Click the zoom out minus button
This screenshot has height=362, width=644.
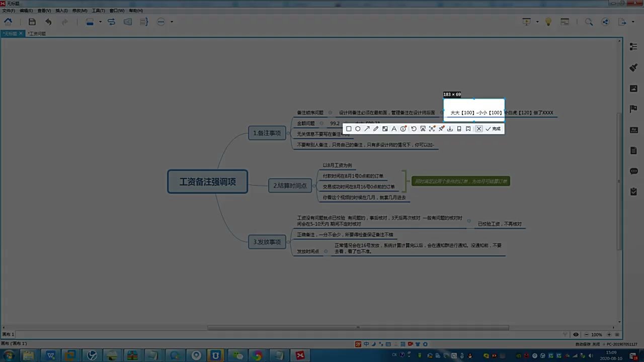(x=586, y=334)
